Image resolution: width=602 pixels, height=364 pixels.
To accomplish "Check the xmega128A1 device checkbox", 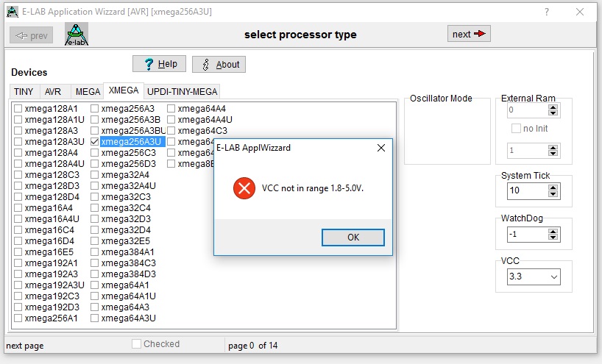I will 18,109.
